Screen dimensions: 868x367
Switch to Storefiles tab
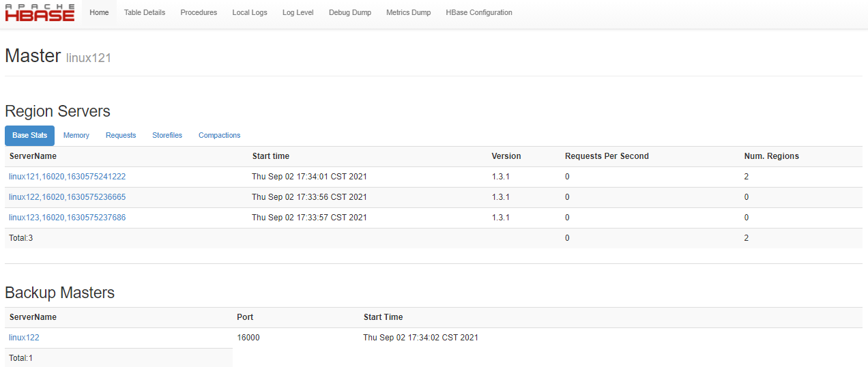coord(167,136)
